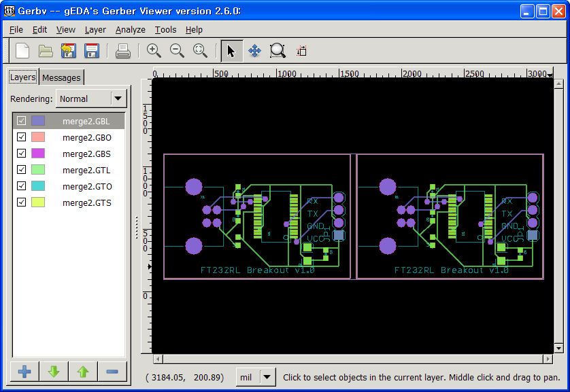The image size is (570, 392).
Task: Open the File menu
Action: click(16, 30)
